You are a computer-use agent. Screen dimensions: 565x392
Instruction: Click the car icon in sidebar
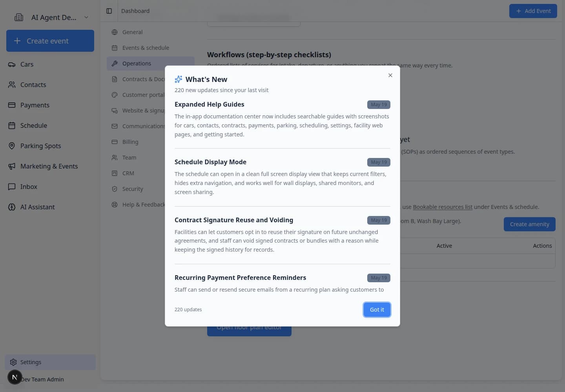tap(12, 64)
